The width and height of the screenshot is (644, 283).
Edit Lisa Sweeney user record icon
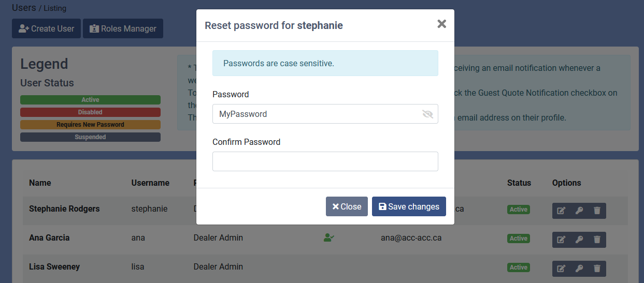(561, 269)
